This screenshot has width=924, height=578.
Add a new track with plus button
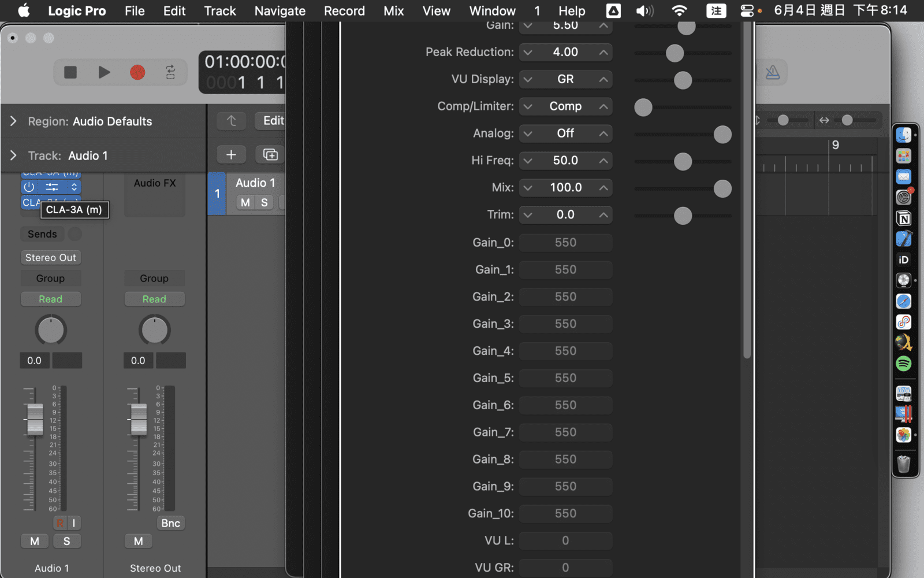pyautogui.click(x=231, y=154)
